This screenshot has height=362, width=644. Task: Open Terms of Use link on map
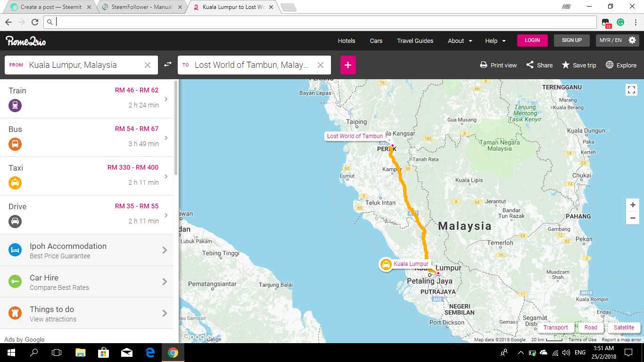[x=582, y=340]
